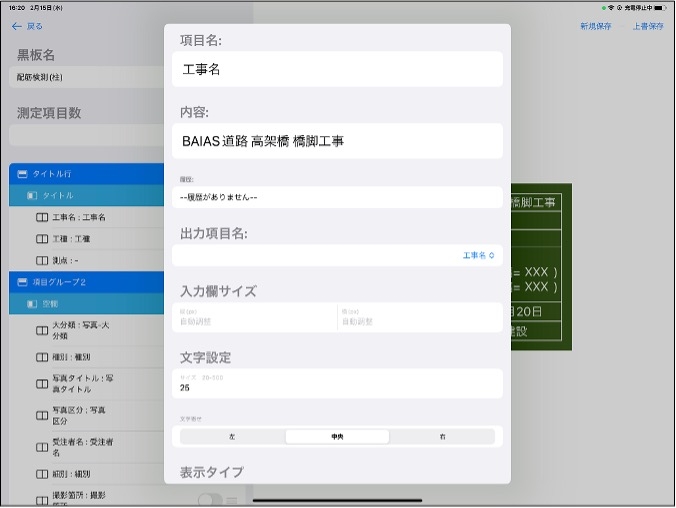The height and width of the screenshot is (508, 676).
Task: Select 左 text alignment
Action: tap(232, 437)
